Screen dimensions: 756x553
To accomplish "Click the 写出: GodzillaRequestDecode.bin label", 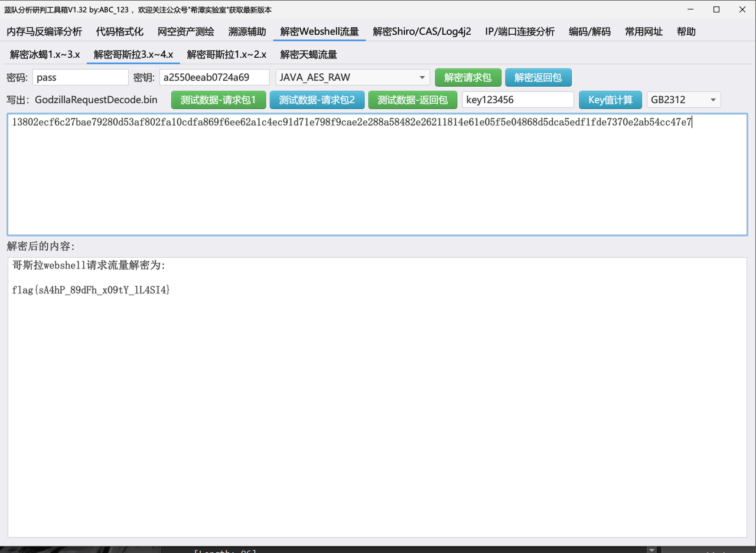I will pos(82,100).
